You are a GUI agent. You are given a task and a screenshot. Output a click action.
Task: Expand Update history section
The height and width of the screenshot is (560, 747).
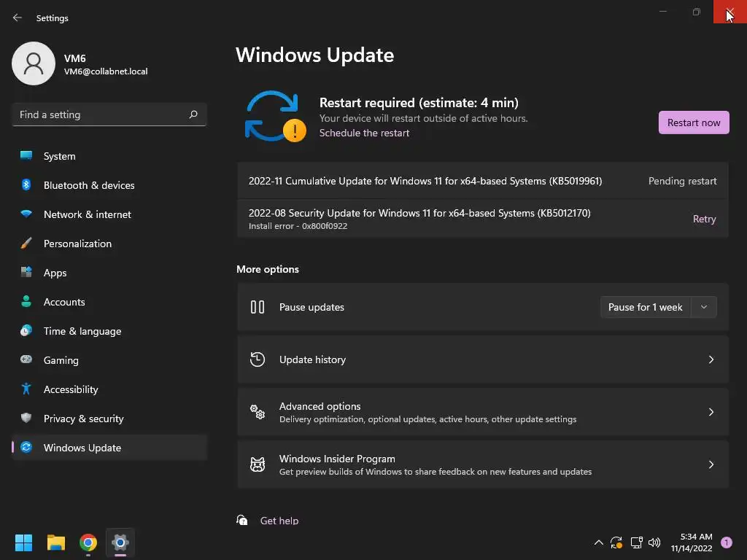coord(711,359)
